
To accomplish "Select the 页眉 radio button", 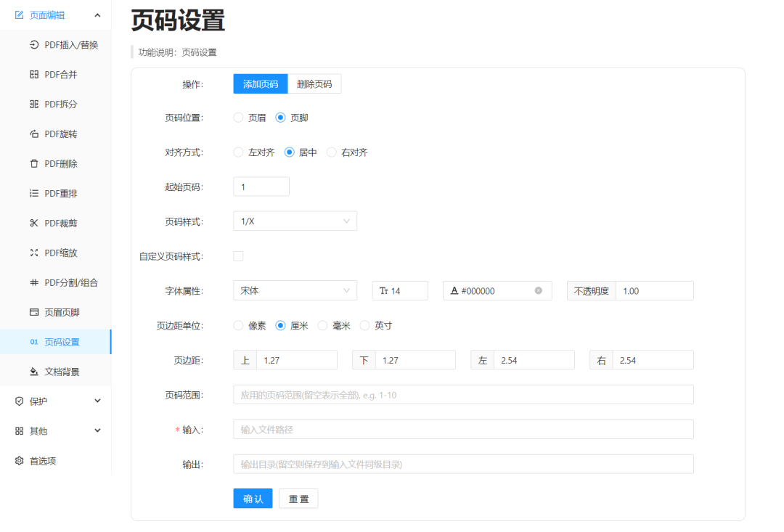I will pyautogui.click(x=238, y=118).
